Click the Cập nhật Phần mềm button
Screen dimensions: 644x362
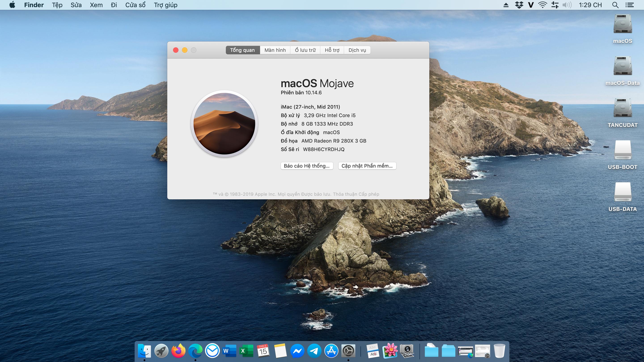coord(367,166)
